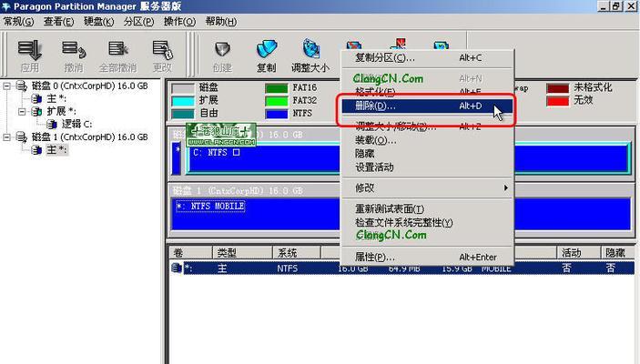Collapse the Disk 0 tree node

pos(6,86)
